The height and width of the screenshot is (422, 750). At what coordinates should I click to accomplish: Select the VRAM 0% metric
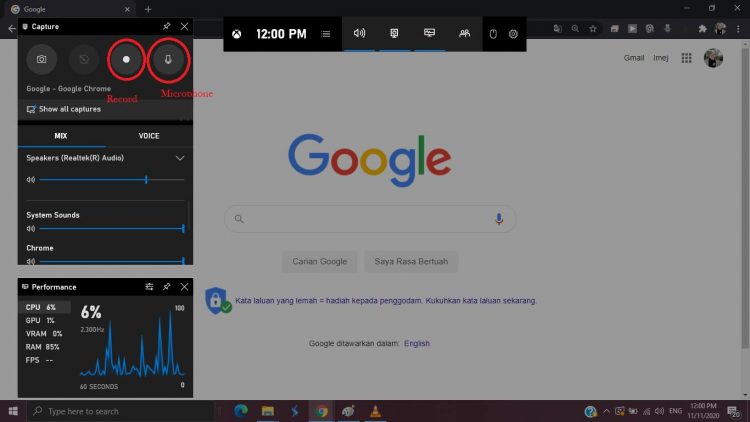44,333
